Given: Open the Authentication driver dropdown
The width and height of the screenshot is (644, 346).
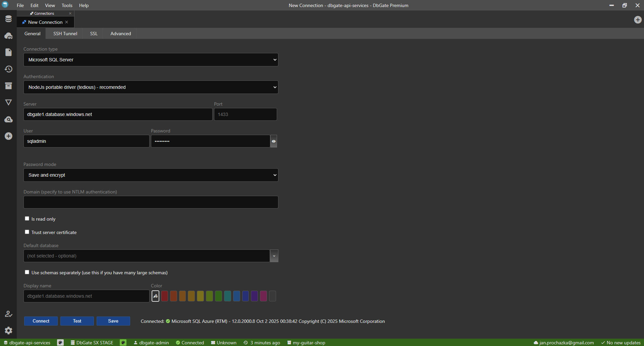Looking at the screenshot, I should 151,87.
